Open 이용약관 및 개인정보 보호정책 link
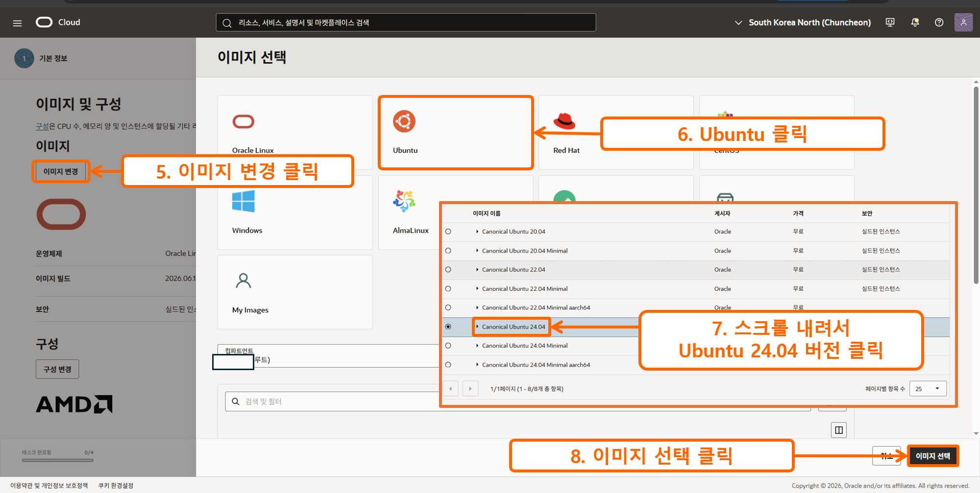The height and width of the screenshot is (493, 980). 49,486
